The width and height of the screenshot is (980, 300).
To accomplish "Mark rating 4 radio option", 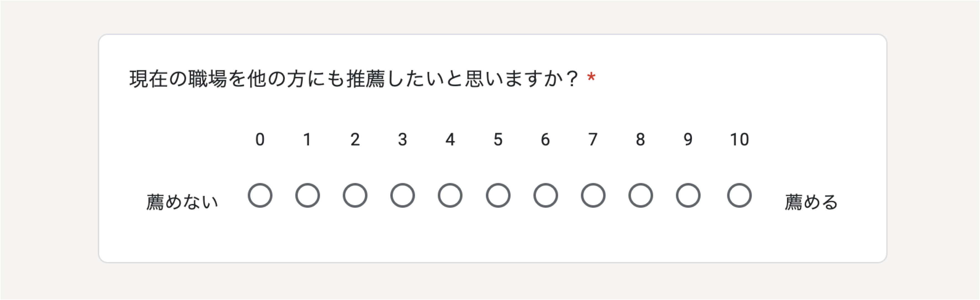I will [450, 195].
